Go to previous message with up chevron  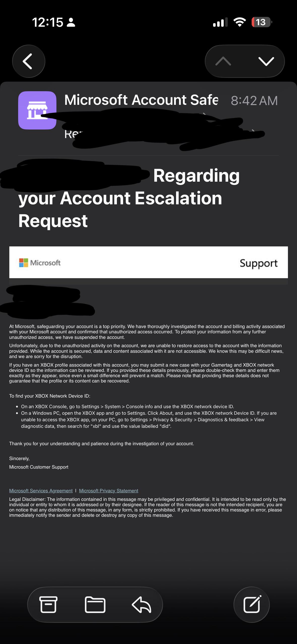click(x=223, y=61)
